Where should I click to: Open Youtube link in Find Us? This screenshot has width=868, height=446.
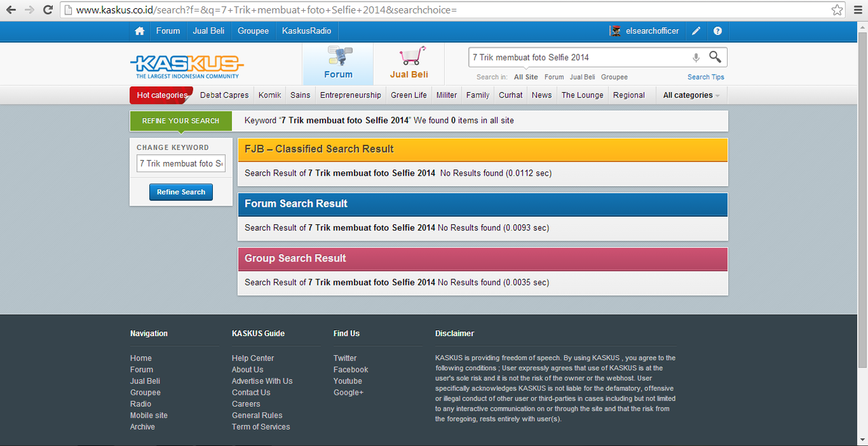point(348,382)
